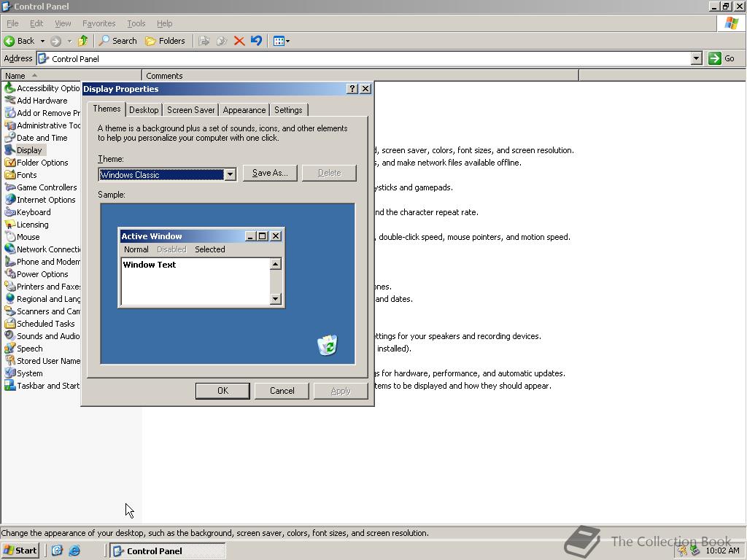Screen dimensions: 747x560
Task: Open Regional and Language Options icon
Action: pos(10,298)
